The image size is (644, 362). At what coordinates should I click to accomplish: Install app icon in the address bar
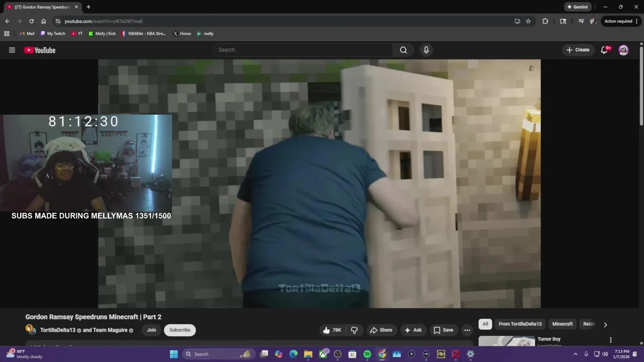coord(517,21)
